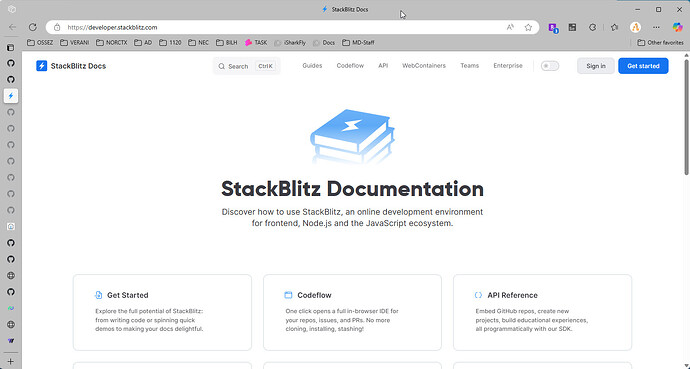
Task: Open the API Reference card title link
Action: pyautogui.click(x=512, y=295)
